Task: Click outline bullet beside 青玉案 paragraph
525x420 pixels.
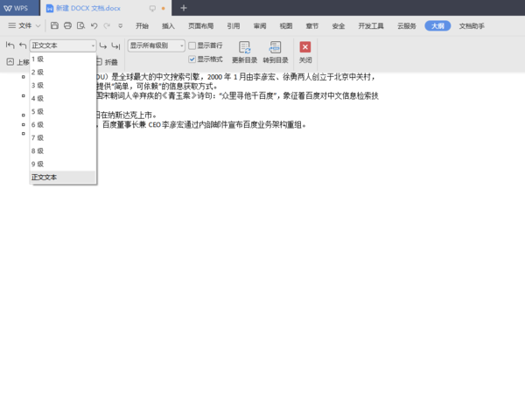Action: coord(23,95)
